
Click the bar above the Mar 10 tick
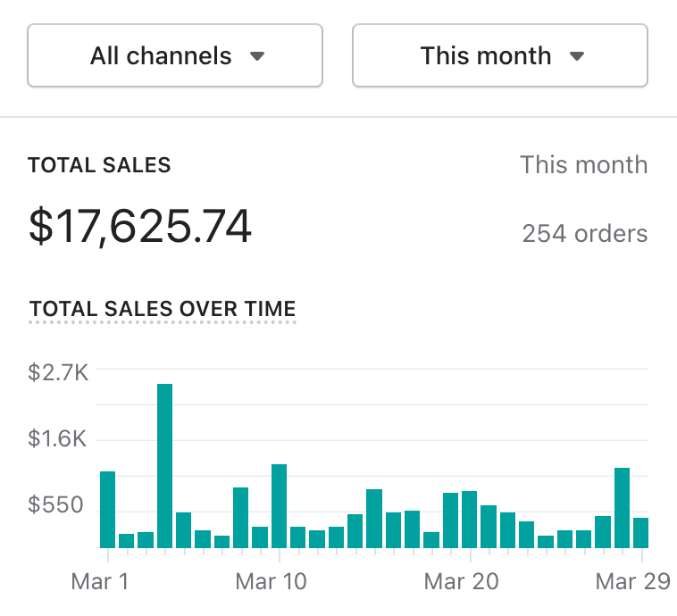coord(279,505)
